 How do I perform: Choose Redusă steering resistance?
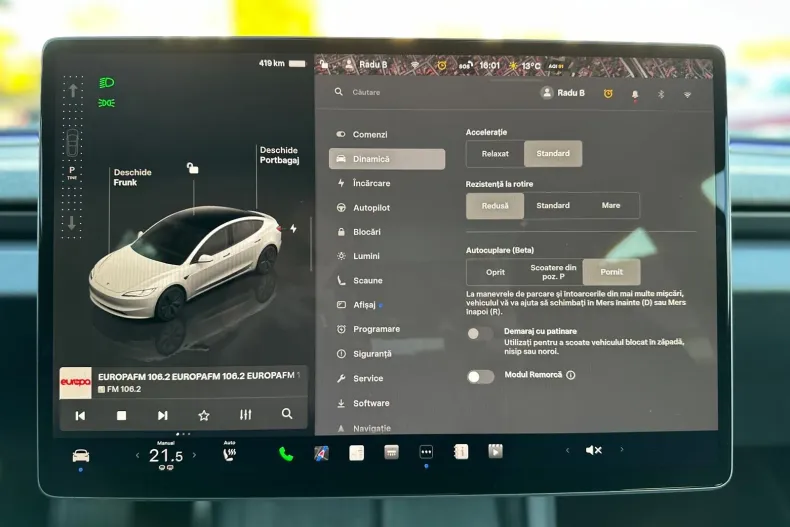(495, 206)
